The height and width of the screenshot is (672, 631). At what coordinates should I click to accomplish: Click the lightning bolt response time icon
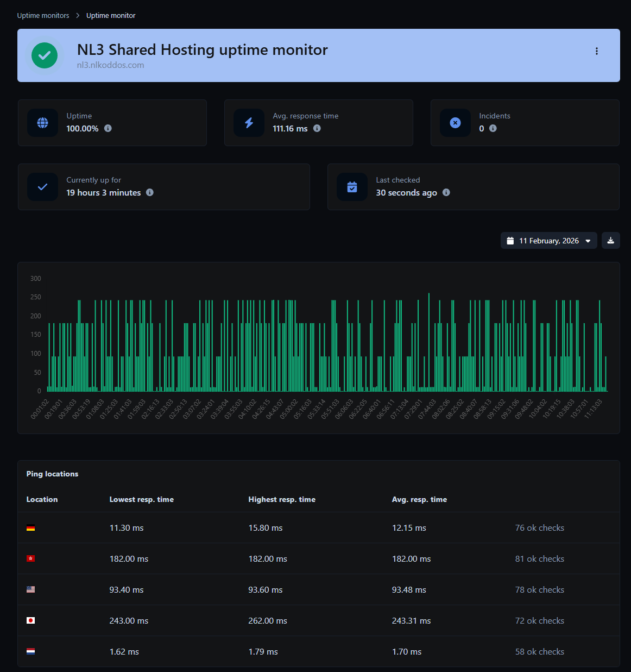click(x=249, y=123)
